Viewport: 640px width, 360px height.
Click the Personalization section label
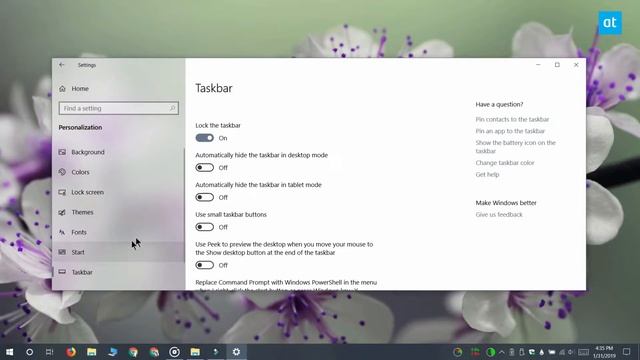coord(80,127)
